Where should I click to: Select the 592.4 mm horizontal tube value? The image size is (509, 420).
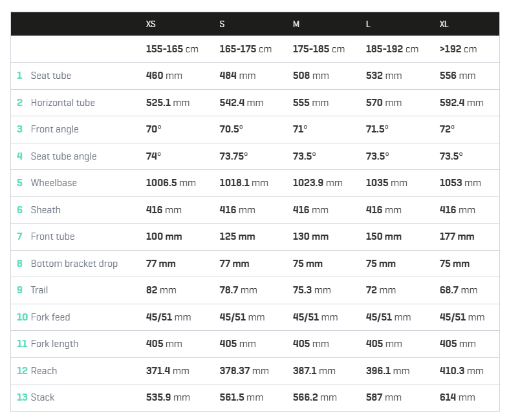pyautogui.click(x=461, y=103)
